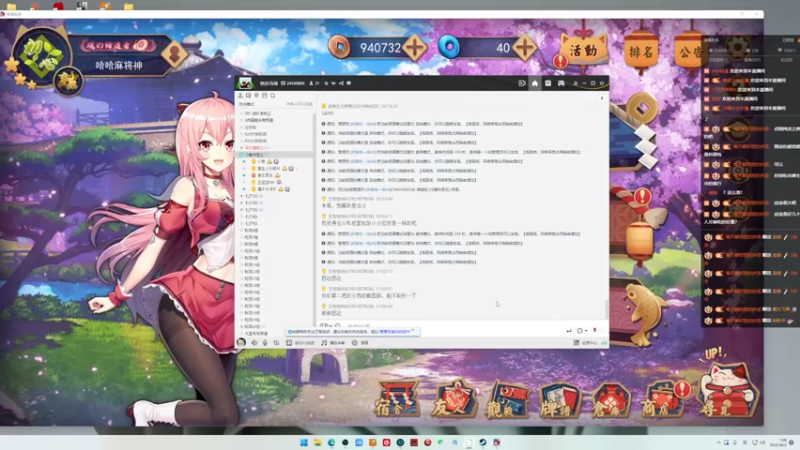This screenshot has width=800, height=450.
Task: Open the 倉庫 warehouse menu
Action: [611, 403]
